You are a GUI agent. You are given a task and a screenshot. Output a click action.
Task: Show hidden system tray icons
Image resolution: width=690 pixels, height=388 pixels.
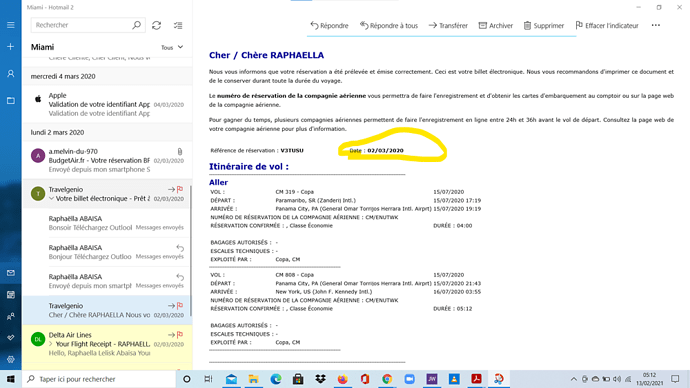click(x=574, y=379)
